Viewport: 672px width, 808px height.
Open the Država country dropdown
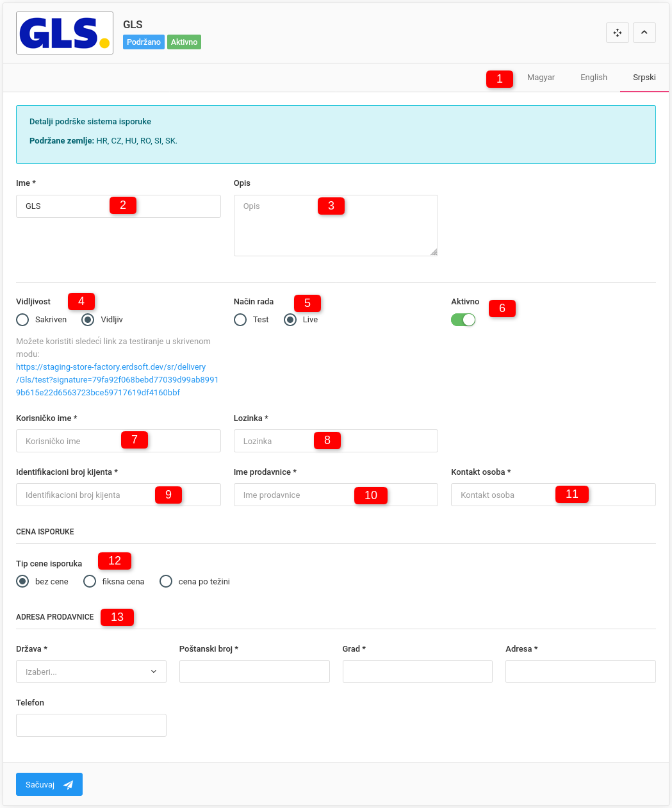91,672
